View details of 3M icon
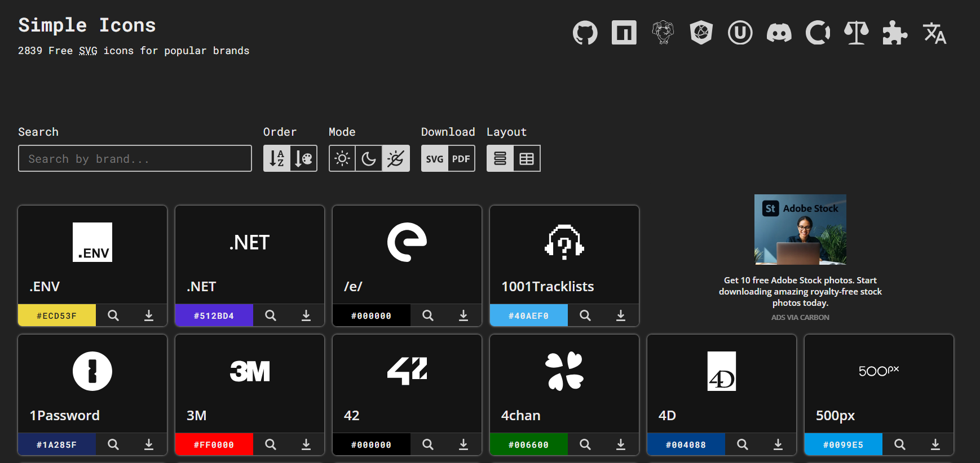This screenshot has width=980, height=463. coord(271,444)
